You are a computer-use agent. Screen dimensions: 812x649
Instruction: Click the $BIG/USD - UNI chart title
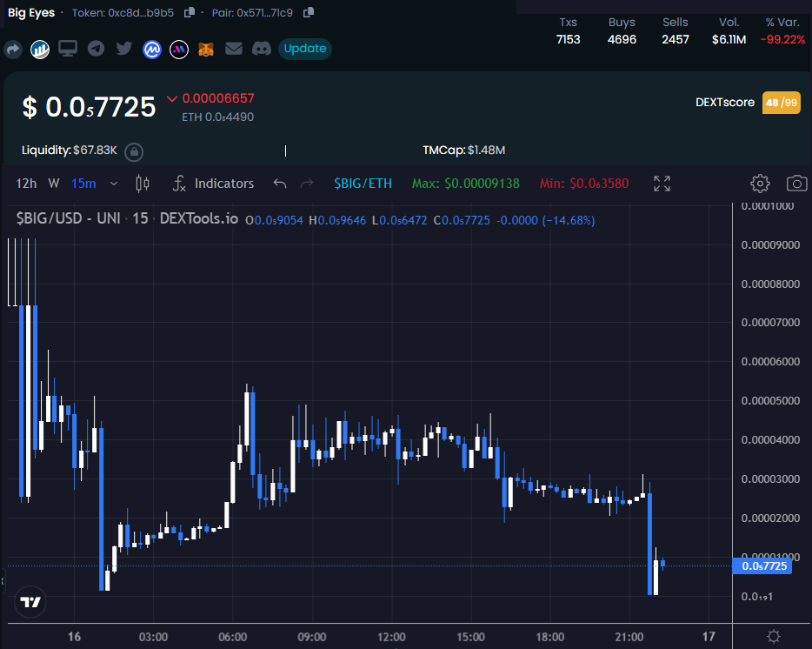[x=69, y=218]
